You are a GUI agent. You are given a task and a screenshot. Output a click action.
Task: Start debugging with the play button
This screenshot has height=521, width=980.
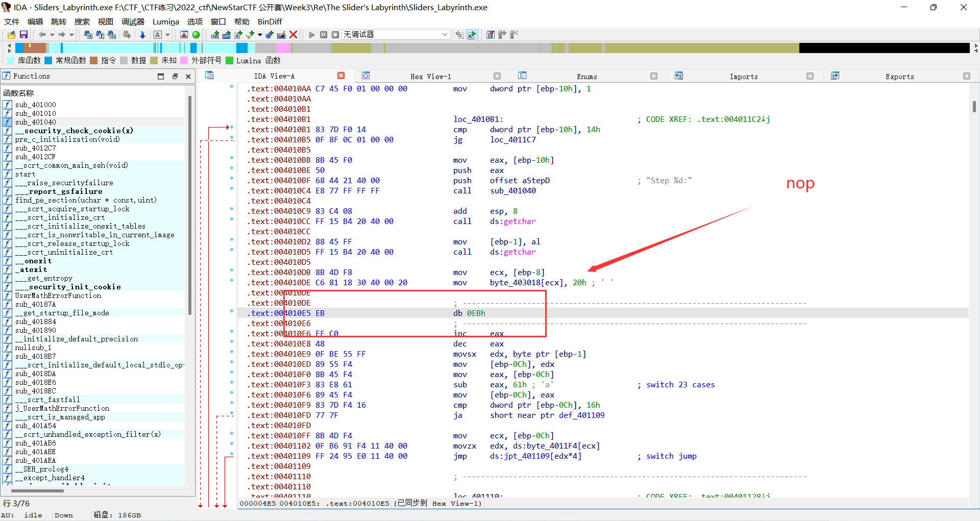pos(312,35)
